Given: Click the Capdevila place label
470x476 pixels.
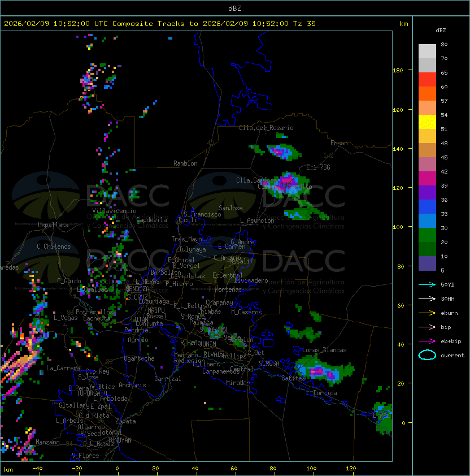Looking at the screenshot, I should 151,220.
